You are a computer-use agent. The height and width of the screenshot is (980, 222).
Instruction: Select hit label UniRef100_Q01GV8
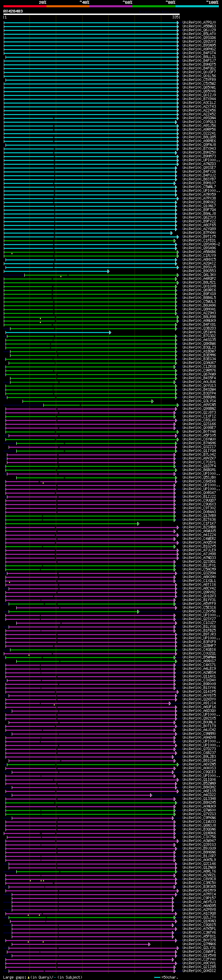199,286
